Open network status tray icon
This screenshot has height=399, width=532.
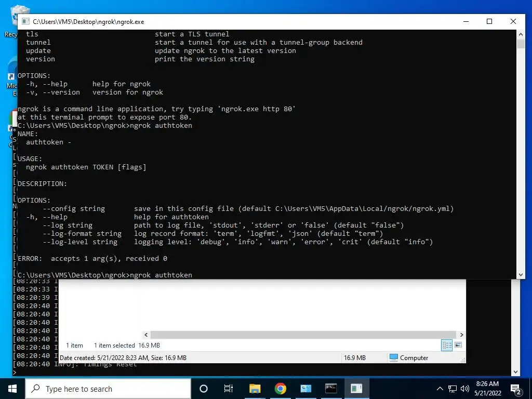click(453, 389)
